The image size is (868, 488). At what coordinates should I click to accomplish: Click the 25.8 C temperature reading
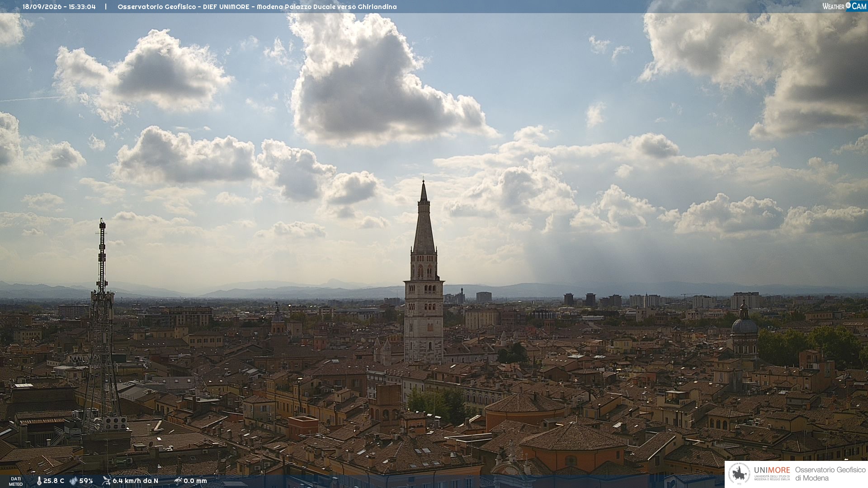54,481
